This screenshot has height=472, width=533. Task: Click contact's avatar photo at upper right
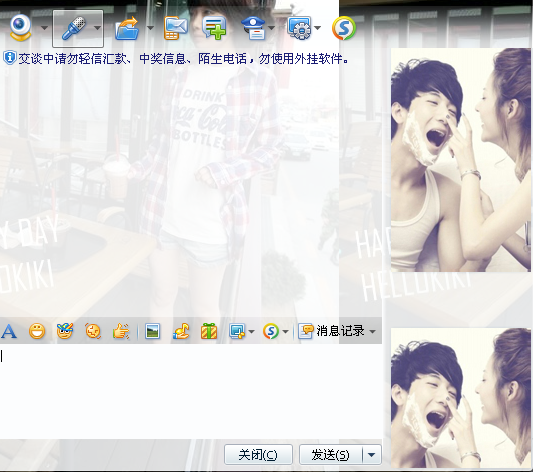pyautogui.click(x=461, y=160)
